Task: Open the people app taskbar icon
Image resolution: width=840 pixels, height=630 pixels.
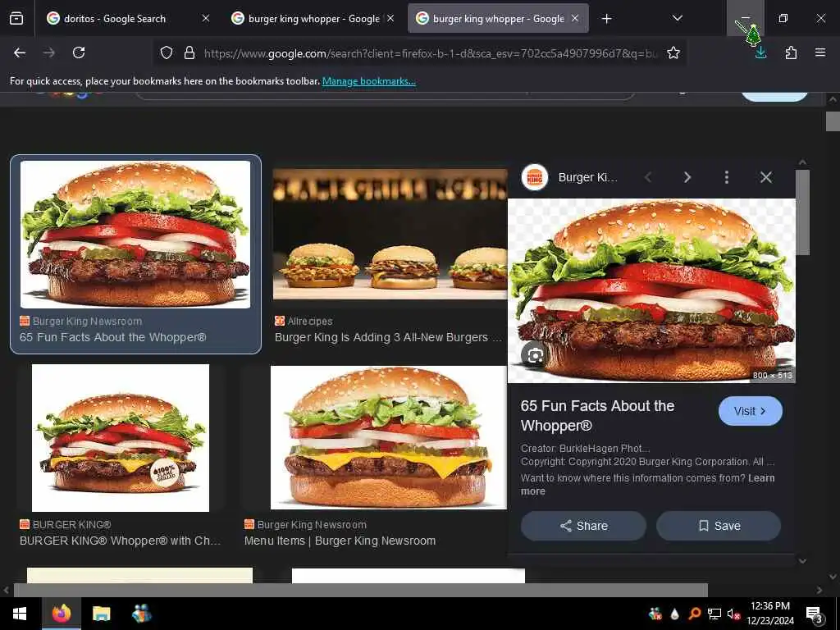Action: [141, 614]
